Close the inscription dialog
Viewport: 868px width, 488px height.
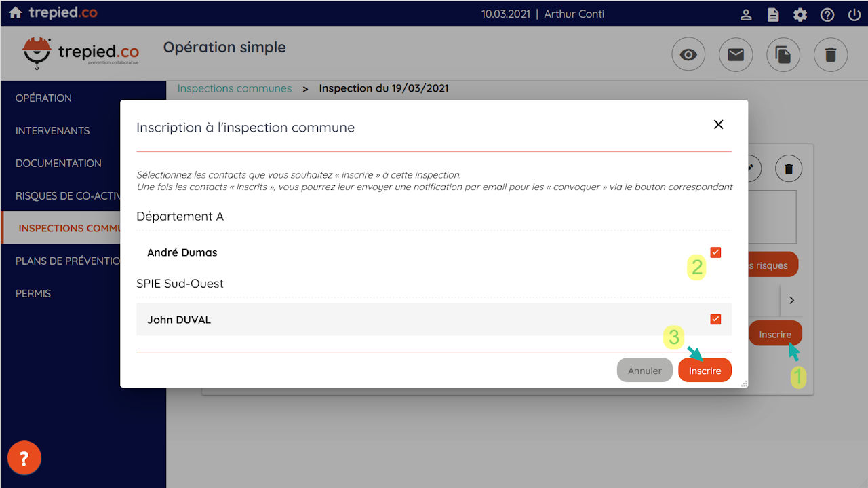[719, 124]
